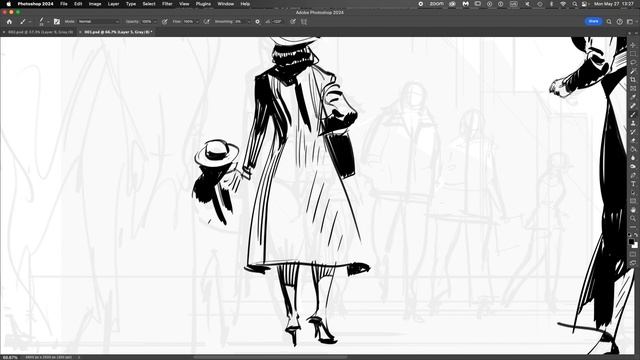Open the Plugins menu
This screenshot has height=360, width=640.
coord(203,4)
